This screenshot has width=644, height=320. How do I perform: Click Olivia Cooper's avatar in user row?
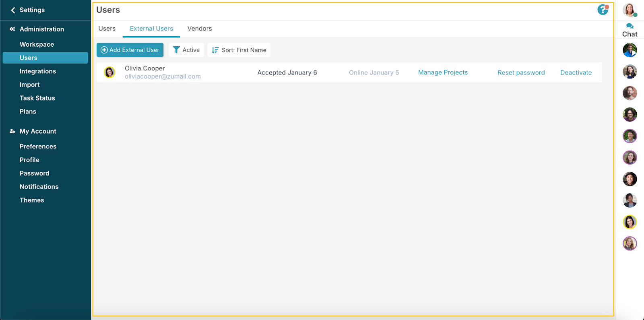(x=109, y=72)
